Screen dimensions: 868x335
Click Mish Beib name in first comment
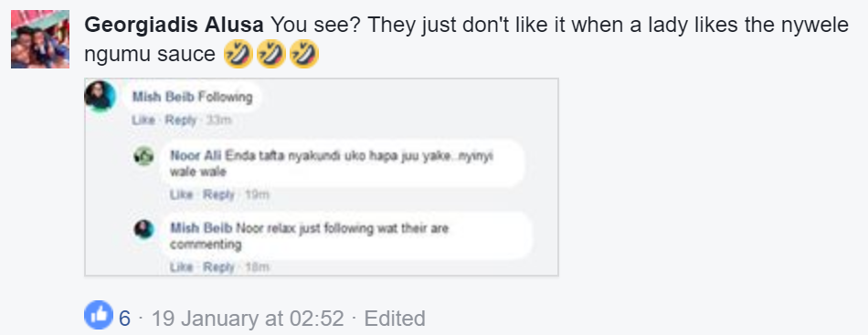[164, 98]
